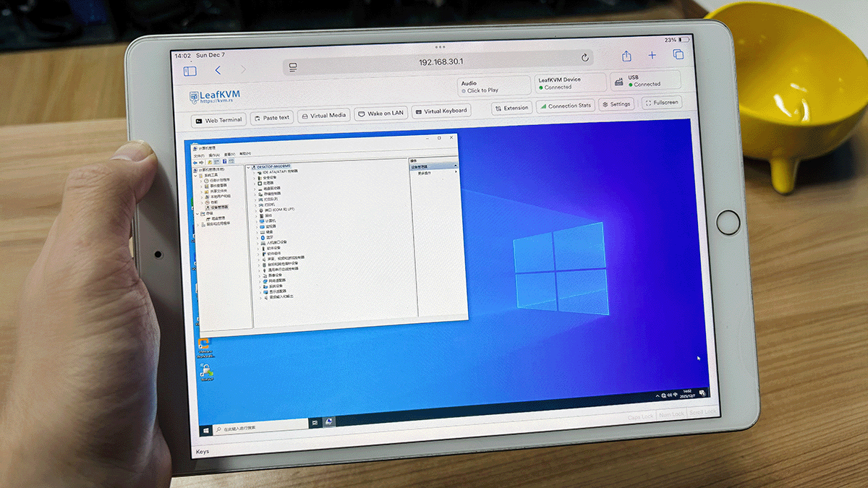Send a Wake on LAN signal

tap(381, 114)
